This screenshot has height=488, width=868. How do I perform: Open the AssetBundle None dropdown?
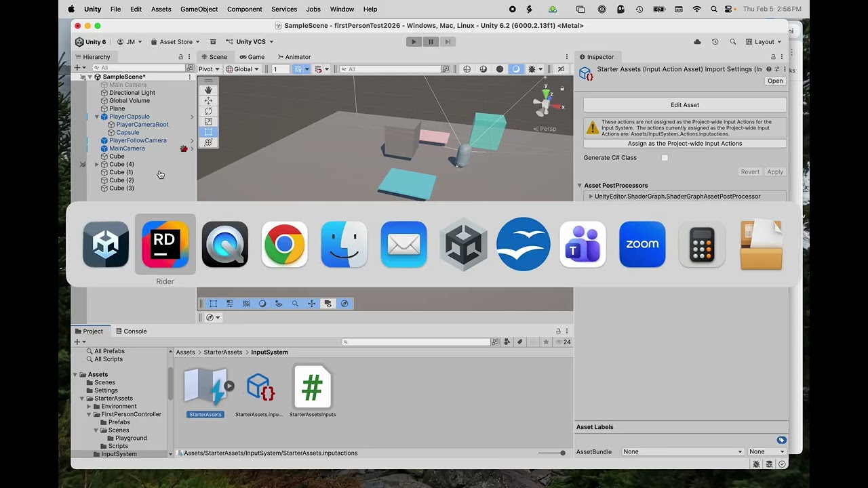[683, 451]
